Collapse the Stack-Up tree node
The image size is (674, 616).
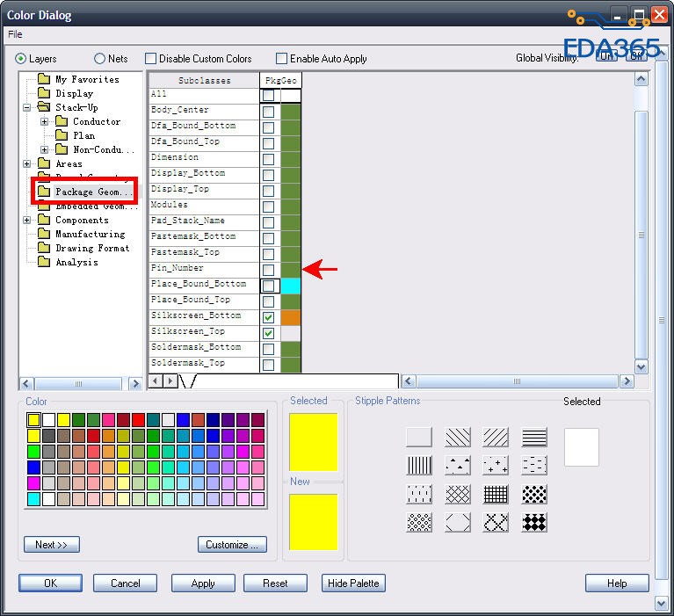pyautogui.click(x=27, y=107)
